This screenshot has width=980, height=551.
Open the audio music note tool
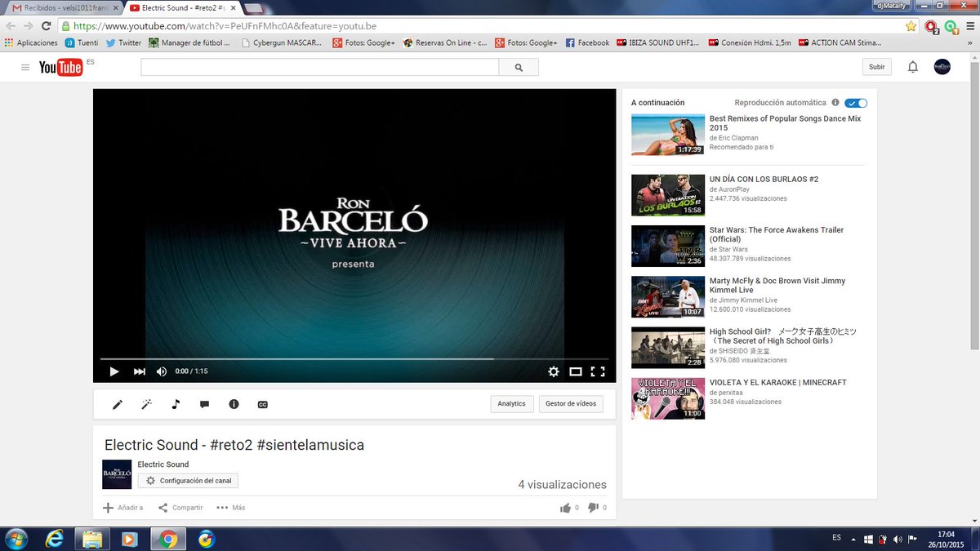tap(176, 404)
